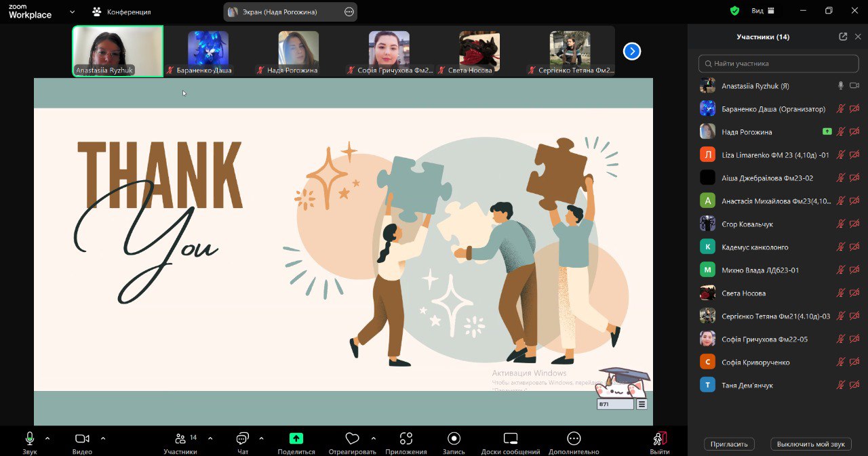Start recording with Запись button
Screen dimensions: 868x456
(454, 443)
